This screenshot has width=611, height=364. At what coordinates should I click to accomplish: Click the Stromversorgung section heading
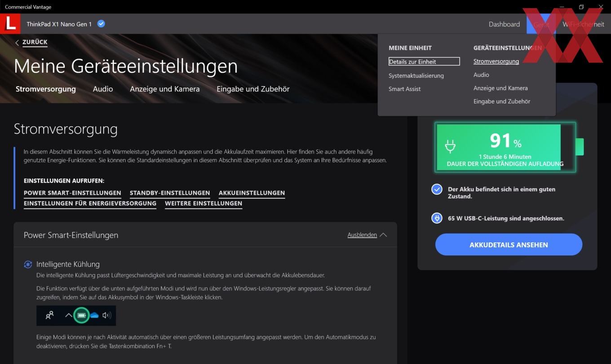[66, 129]
